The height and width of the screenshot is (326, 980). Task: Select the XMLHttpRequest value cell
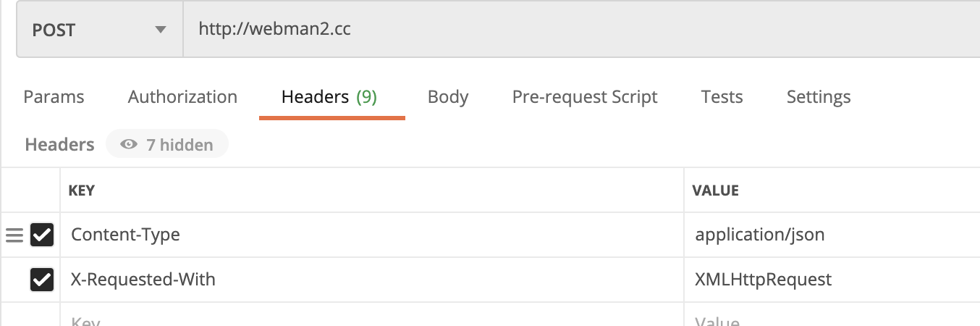(x=832, y=280)
